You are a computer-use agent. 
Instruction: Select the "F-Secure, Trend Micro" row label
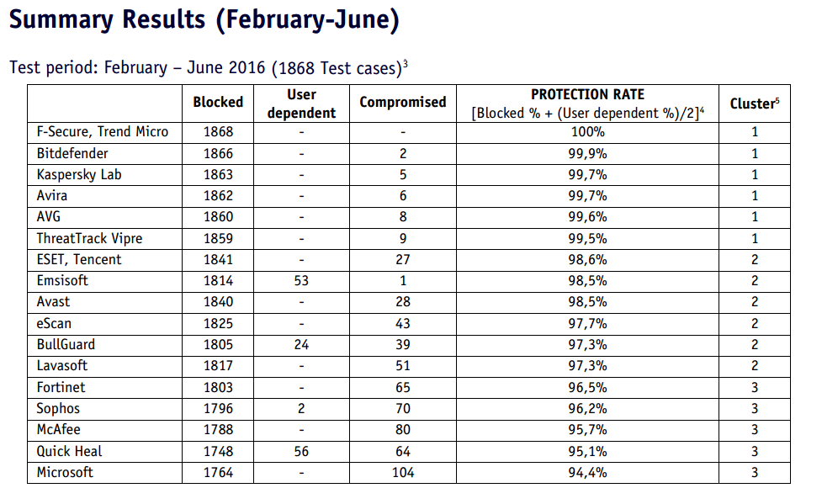[x=103, y=131]
